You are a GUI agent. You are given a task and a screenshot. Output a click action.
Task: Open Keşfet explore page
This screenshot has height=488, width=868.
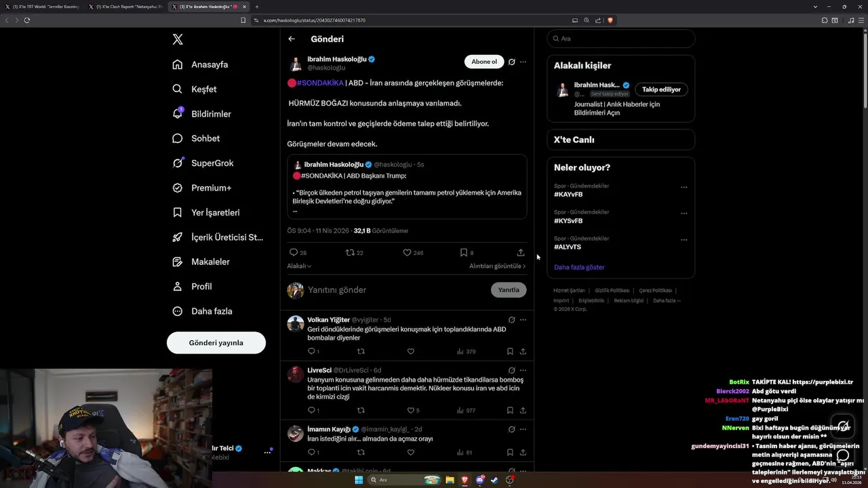pos(195,89)
